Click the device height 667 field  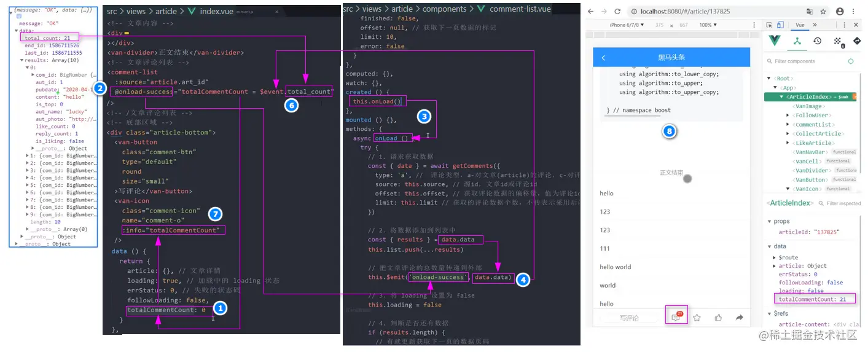click(684, 25)
